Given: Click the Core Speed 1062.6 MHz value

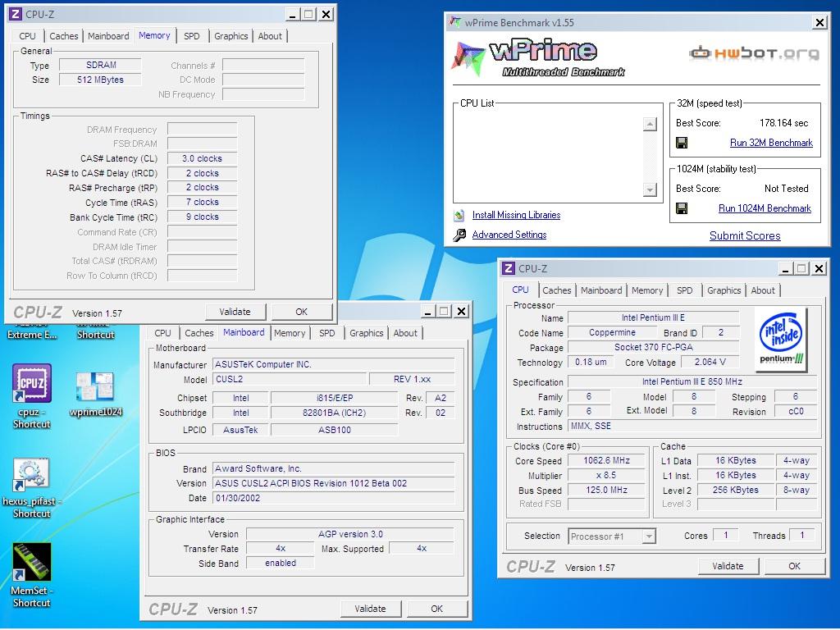Looking at the screenshot, I should point(606,461).
